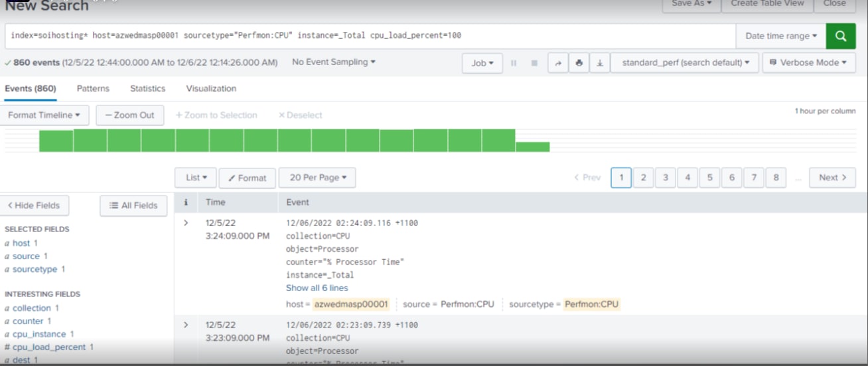This screenshot has width=868, height=366.
Task: Select the first green timeline column
Action: [56, 141]
